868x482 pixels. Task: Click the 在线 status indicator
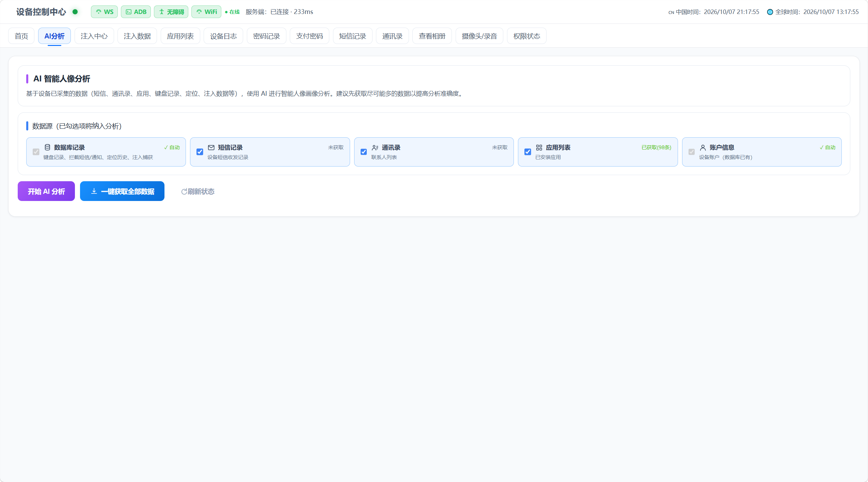pos(232,12)
